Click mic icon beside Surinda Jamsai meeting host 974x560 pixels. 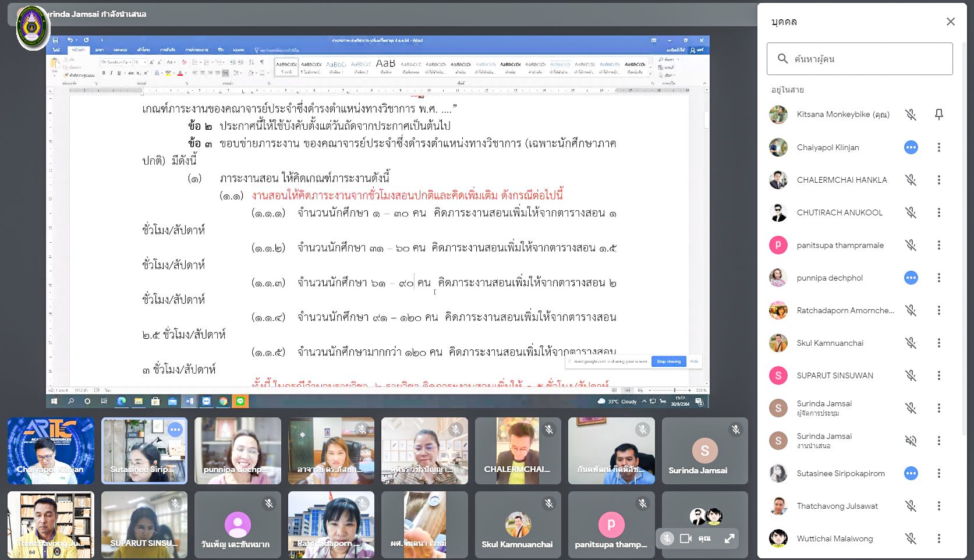pos(911,408)
